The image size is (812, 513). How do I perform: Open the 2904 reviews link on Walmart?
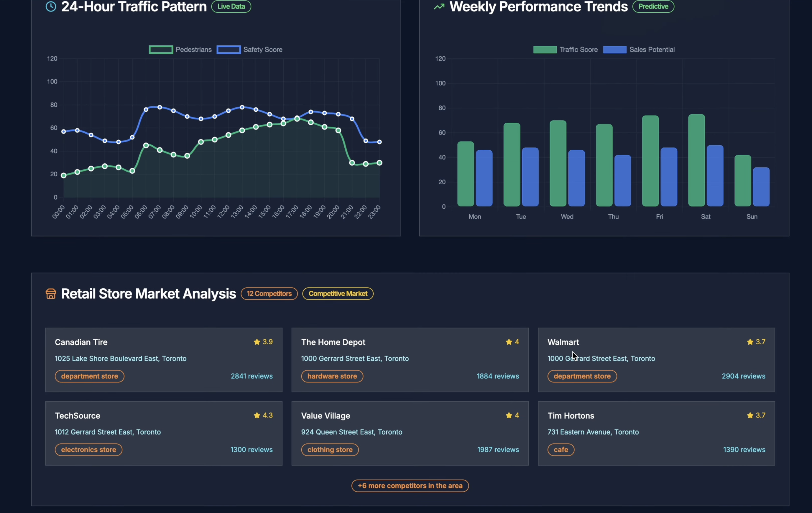click(743, 376)
